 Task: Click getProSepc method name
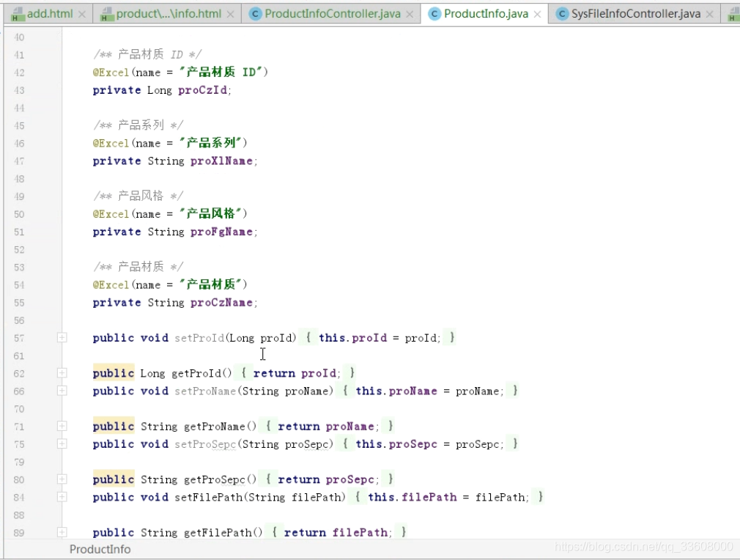215,479
